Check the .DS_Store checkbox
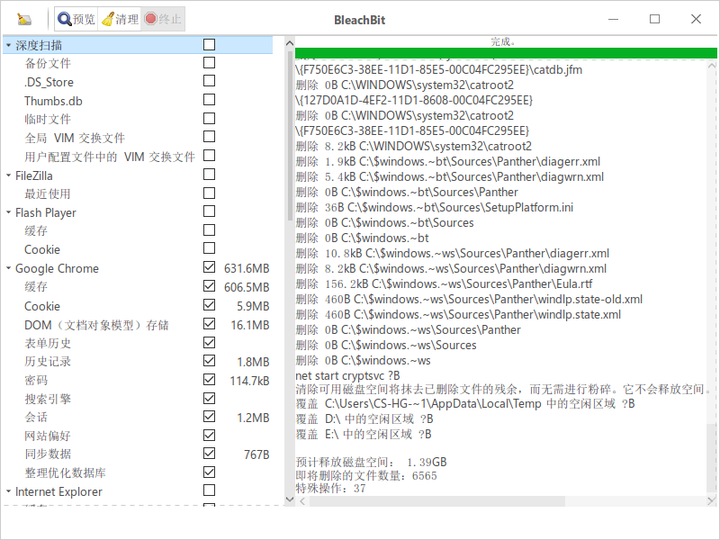 tap(209, 81)
